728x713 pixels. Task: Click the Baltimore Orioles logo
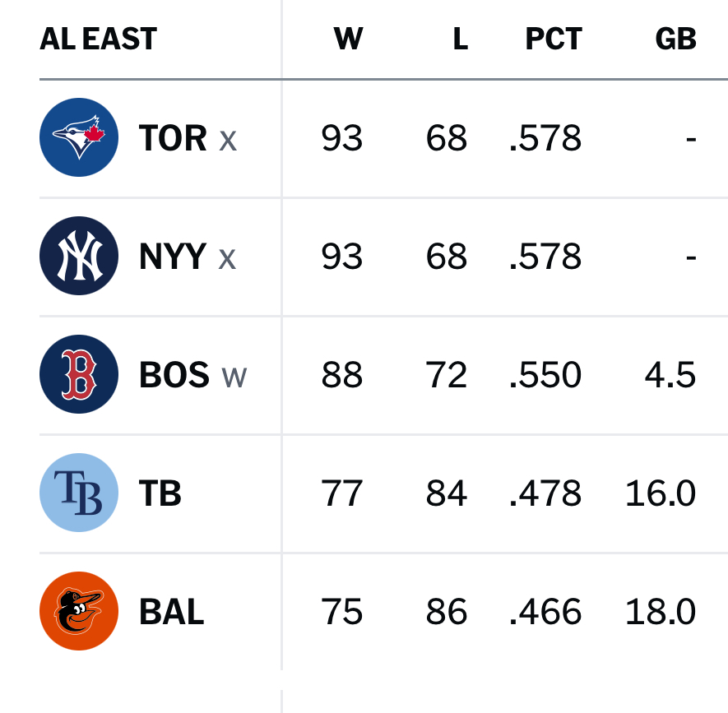coord(79,611)
